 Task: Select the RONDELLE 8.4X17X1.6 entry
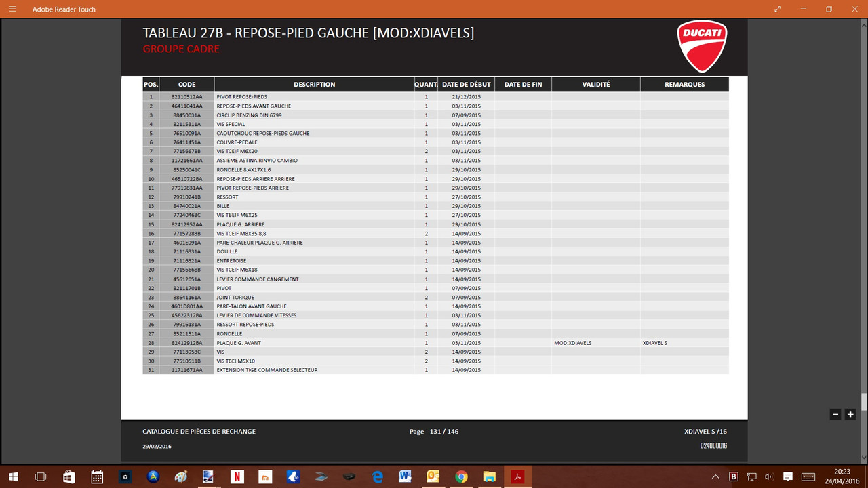pyautogui.click(x=243, y=170)
